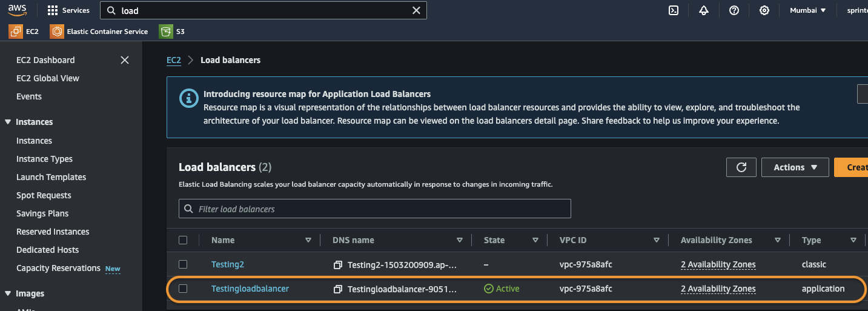Collapse the Images sidebar section
This screenshot has height=311, width=868.
(8, 293)
